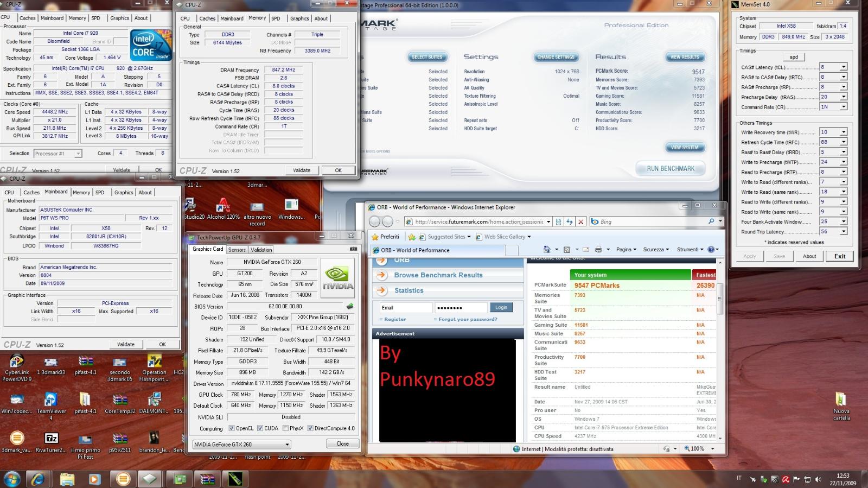This screenshot has height=488, width=868.
Task: Click Validate in memory CPU-Z window
Action: tap(302, 170)
